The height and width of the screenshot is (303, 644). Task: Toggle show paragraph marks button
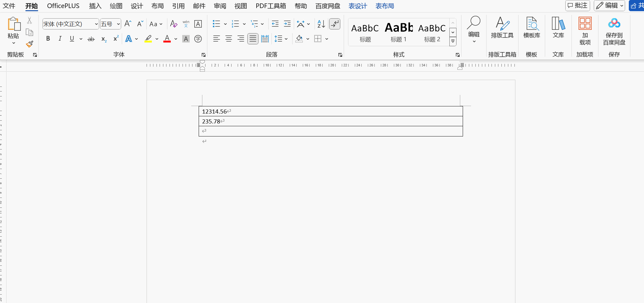pyautogui.click(x=335, y=24)
